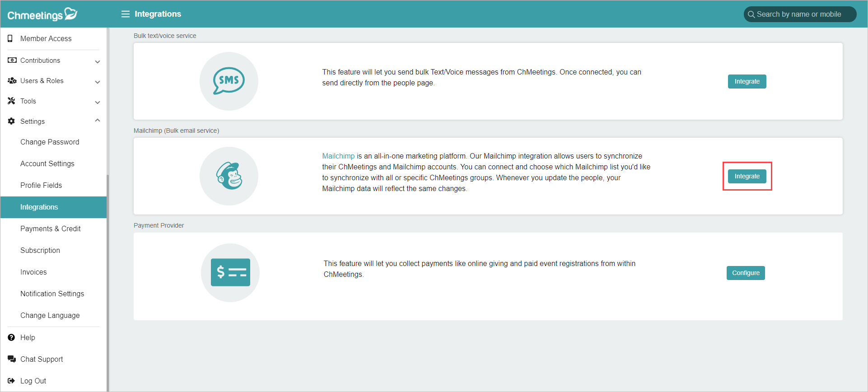
Task: Go to Payments & Credit page
Action: 51,229
